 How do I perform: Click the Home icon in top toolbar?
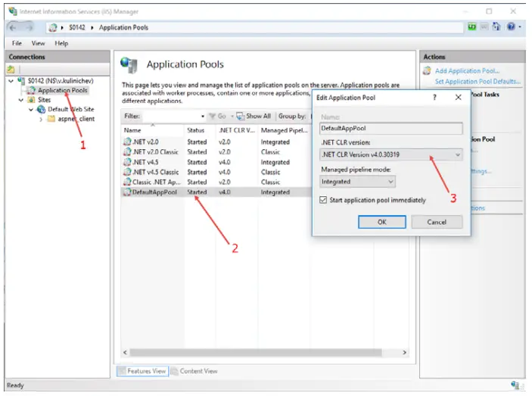(x=497, y=27)
